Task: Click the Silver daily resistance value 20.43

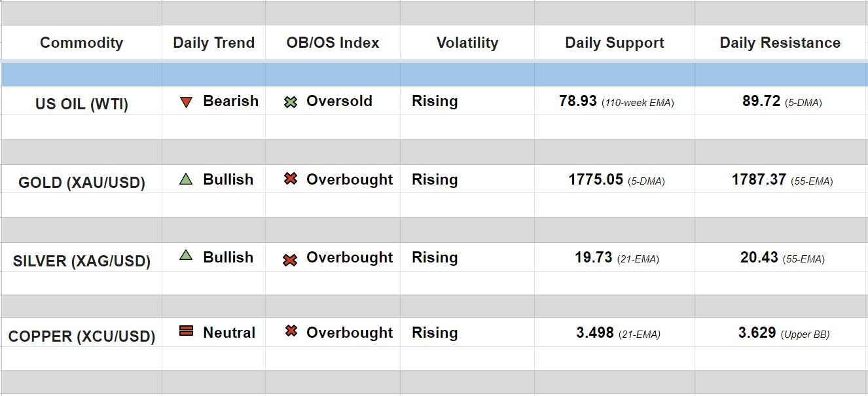Action: [759, 258]
